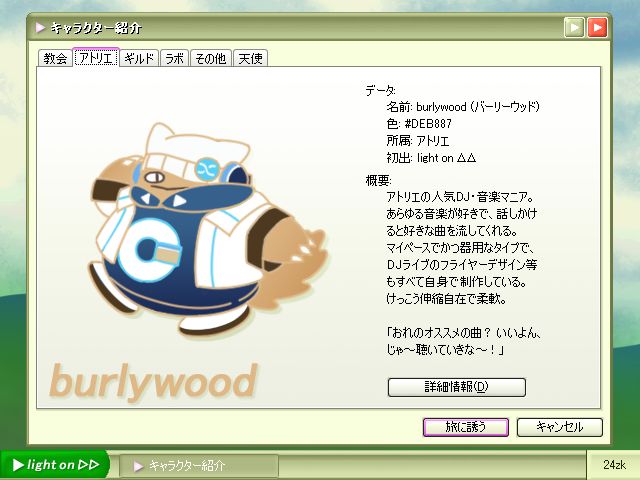Viewport: 640px width, 480px height.
Task: Switch to the ラボ tab
Action: point(174,58)
